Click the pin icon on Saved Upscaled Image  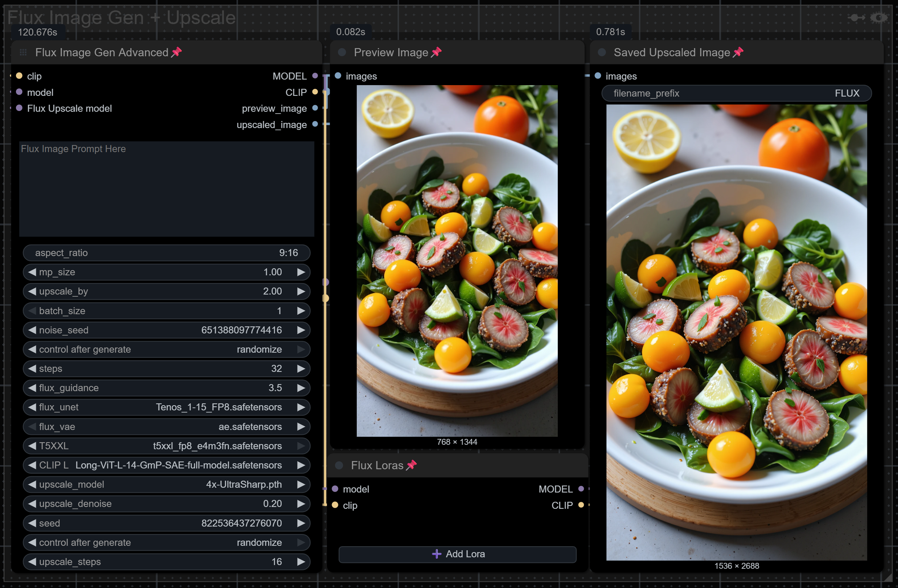click(x=738, y=52)
